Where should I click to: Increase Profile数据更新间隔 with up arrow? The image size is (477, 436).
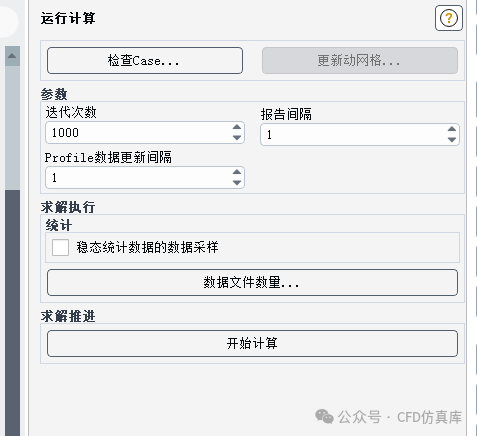coord(237,172)
